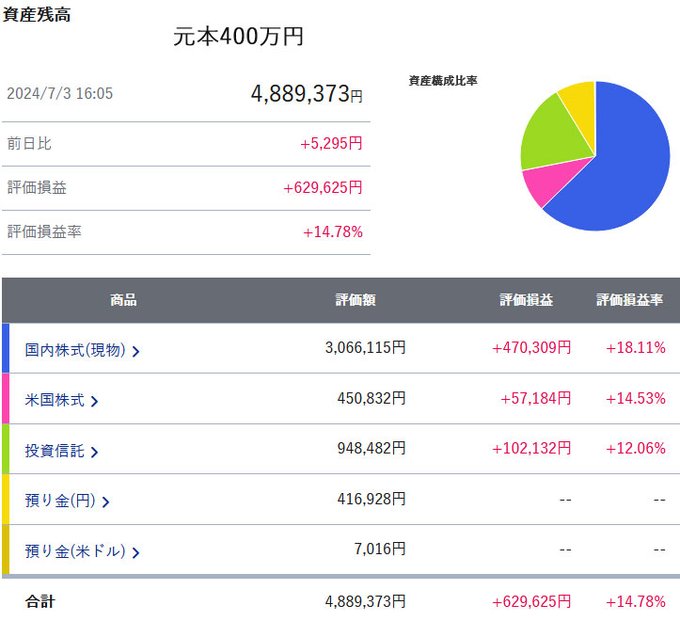Click the pink color bar beside 米国株式
Screen dimensions: 680x621
point(5,399)
